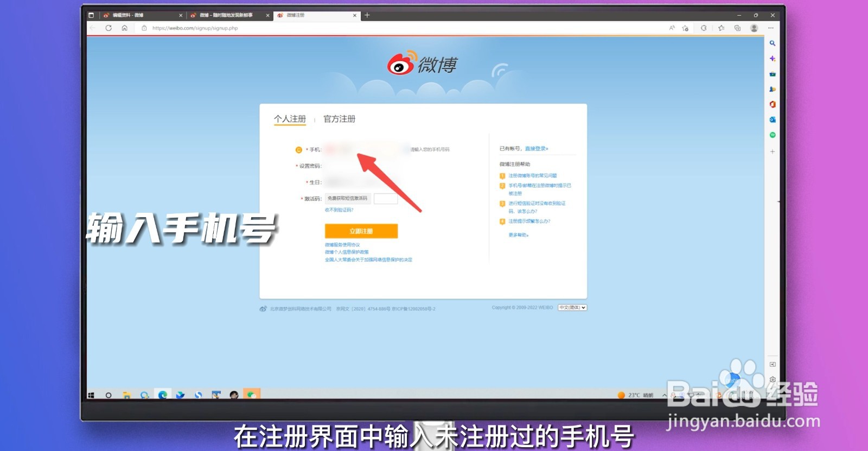Open the browser extensions icon
The width and height of the screenshot is (868, 451).
click(704, 28)
